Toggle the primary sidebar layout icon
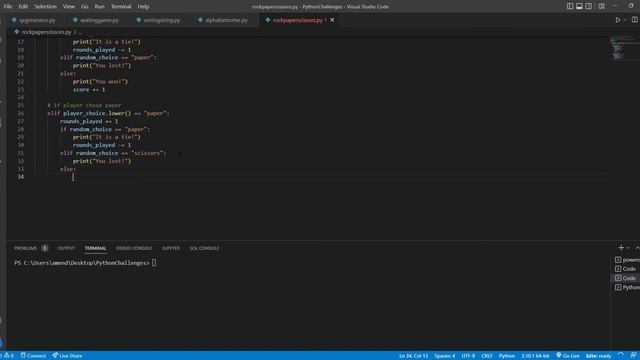Screen dimensions: 640x360 (570, 6)
